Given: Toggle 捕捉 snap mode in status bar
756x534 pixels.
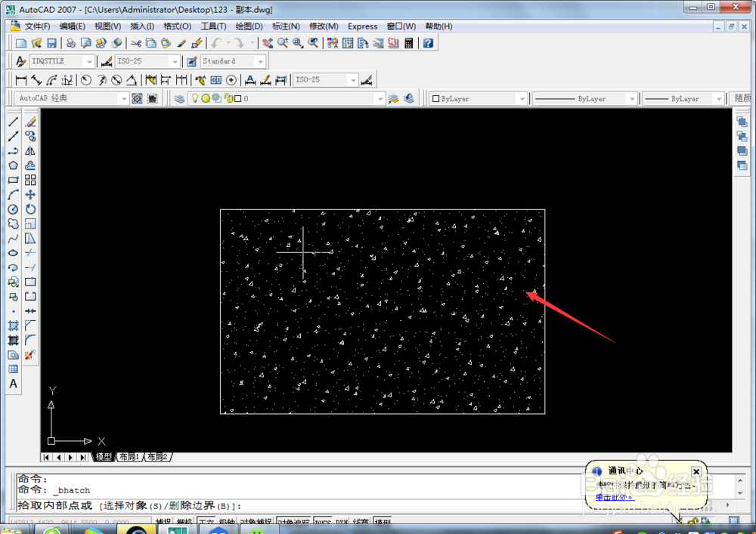Looking at the screenshot, I should (x=163, y=522).
